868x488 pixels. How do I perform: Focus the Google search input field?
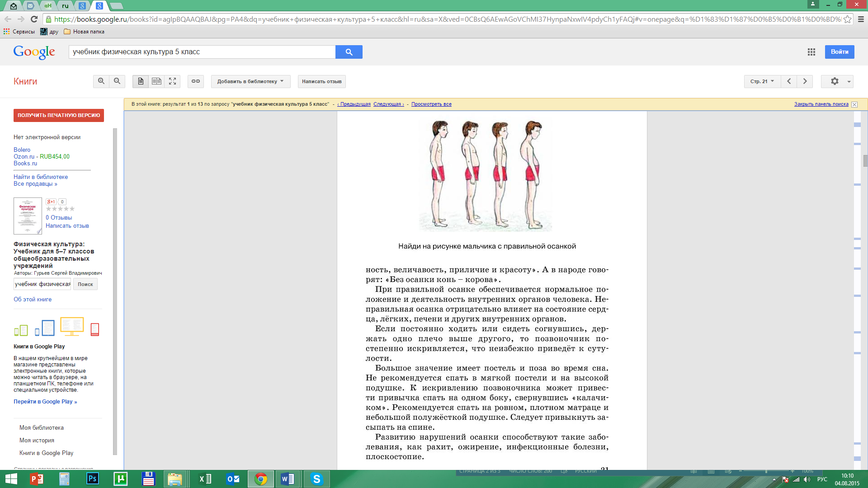pos(202,52)
